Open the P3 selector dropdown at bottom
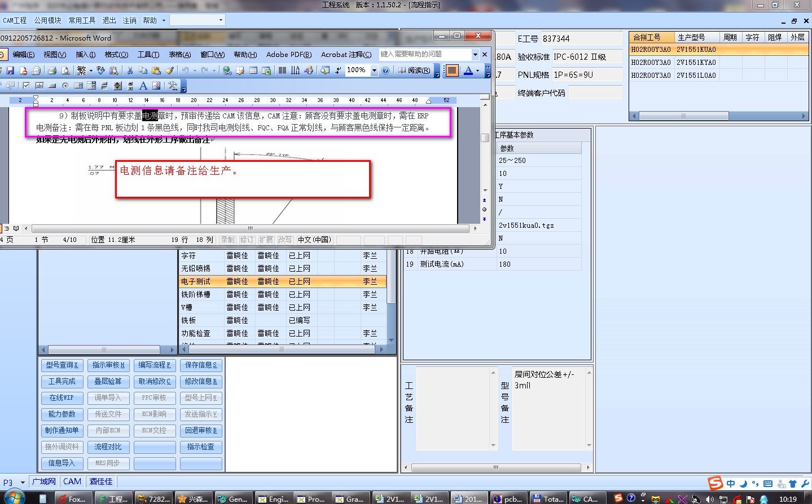Viewport: 812px width, 504px height. (x=23, y=482)
